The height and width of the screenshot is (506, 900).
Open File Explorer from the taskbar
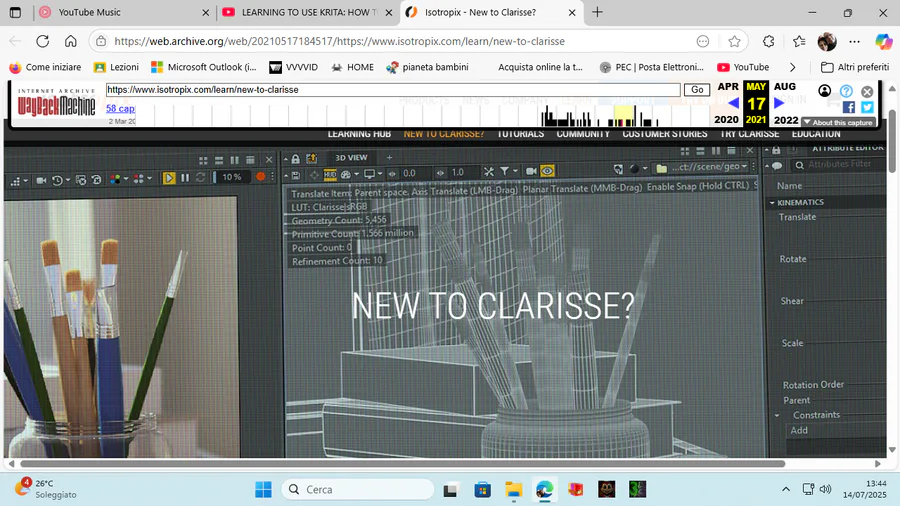[x=514, y=489]
